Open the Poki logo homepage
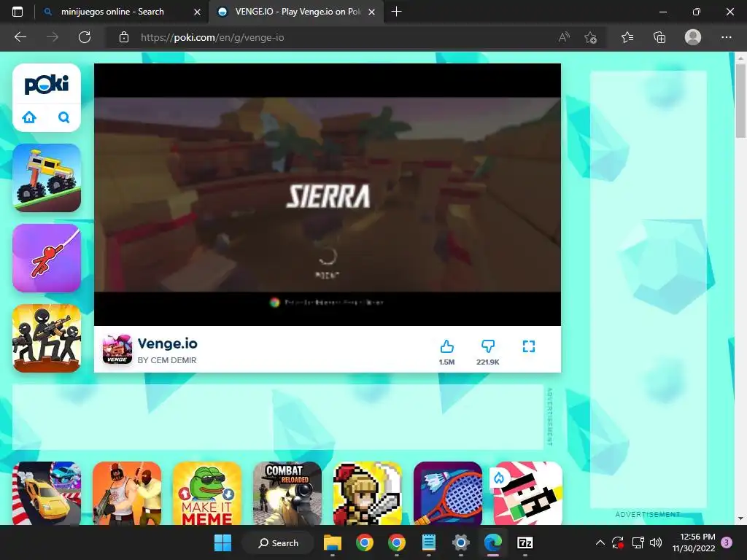 pyautogui.click(x=46, y=85)
